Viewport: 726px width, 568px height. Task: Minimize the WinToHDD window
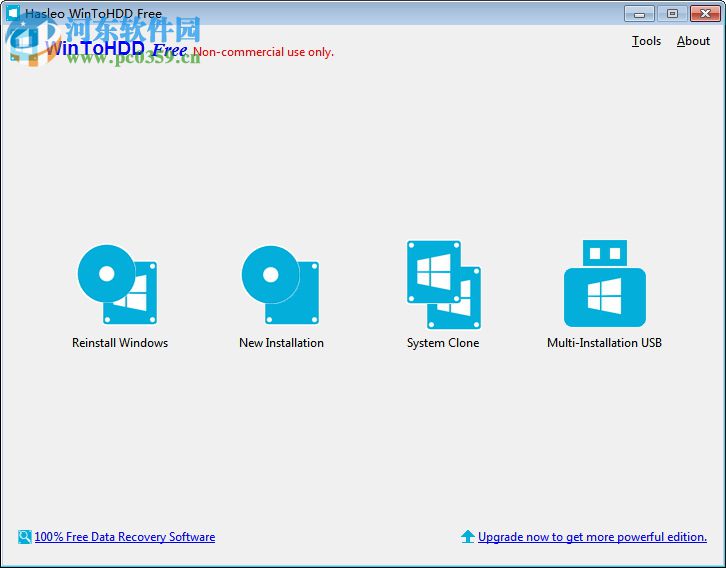pos(639,14)
